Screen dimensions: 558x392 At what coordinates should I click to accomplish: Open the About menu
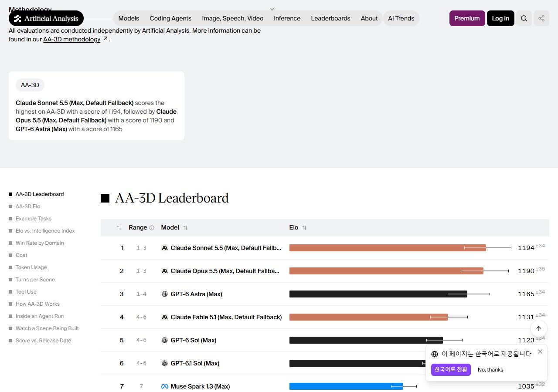pyautogui.click(x=369, y=18)
